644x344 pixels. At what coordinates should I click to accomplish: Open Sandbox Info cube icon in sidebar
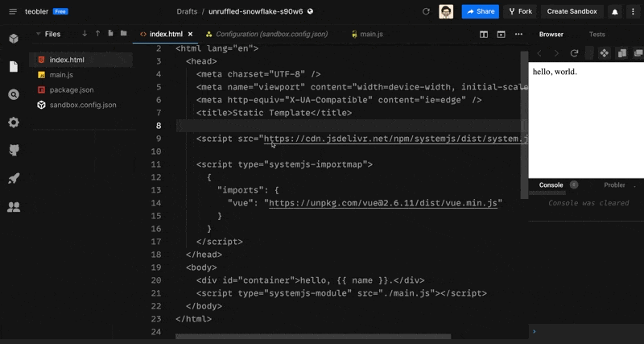click(x=14, y=39)
